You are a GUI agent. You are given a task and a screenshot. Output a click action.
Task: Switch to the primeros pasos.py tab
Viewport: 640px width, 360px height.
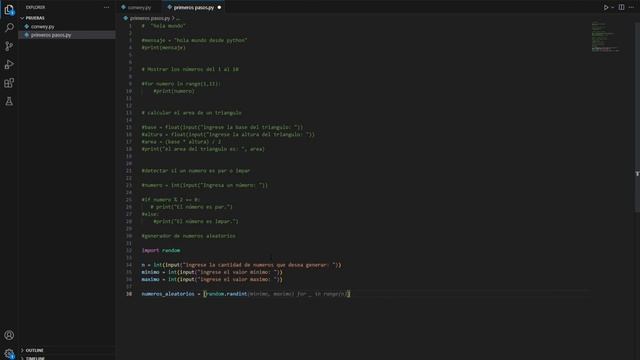pos(194,7)
